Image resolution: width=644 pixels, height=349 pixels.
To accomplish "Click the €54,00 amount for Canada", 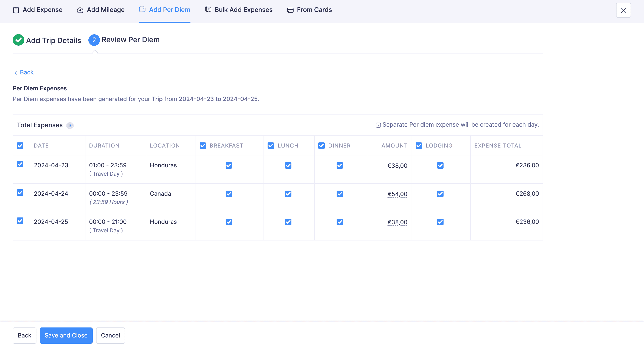I will click(x=397, y=194).
